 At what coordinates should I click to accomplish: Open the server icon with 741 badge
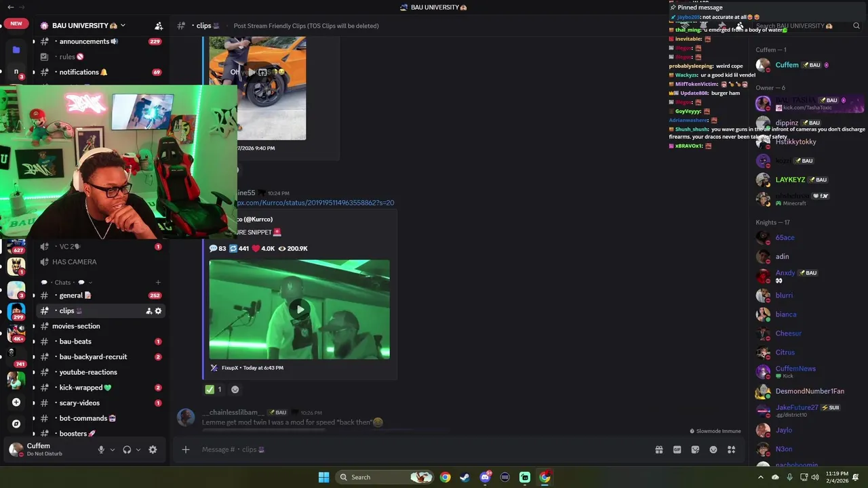pos(16,358)
